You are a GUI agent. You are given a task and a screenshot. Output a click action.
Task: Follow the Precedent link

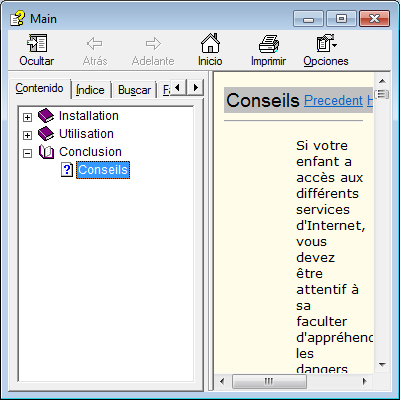(333, 100)
